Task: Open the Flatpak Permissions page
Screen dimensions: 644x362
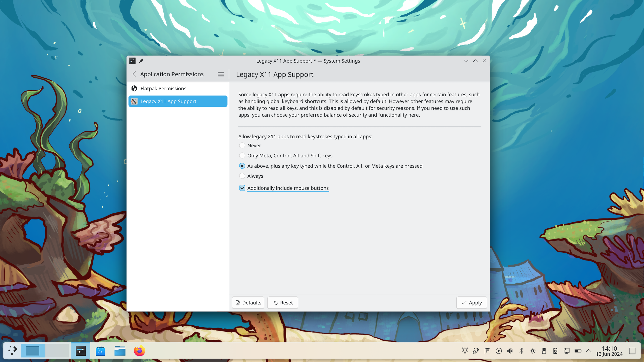Action: 163,88
